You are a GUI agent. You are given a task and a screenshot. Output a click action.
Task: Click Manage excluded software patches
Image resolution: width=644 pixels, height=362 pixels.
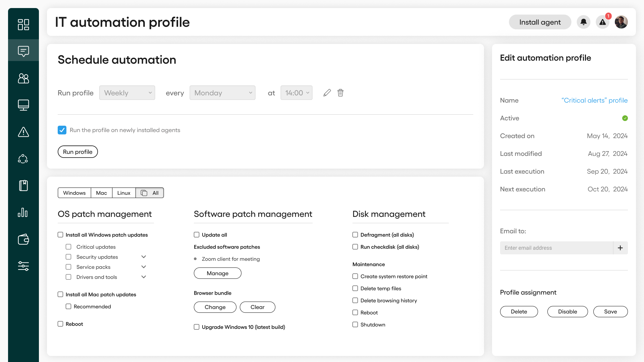218,274
